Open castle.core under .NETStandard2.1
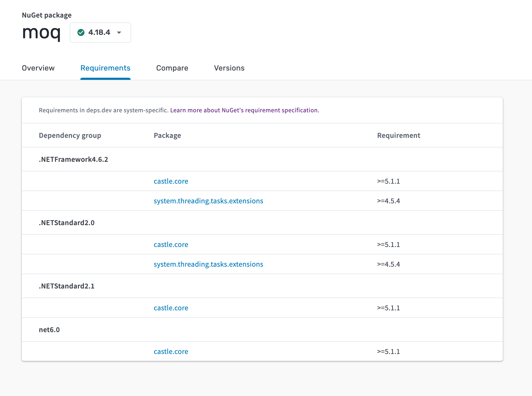 [x=171, y=308]
